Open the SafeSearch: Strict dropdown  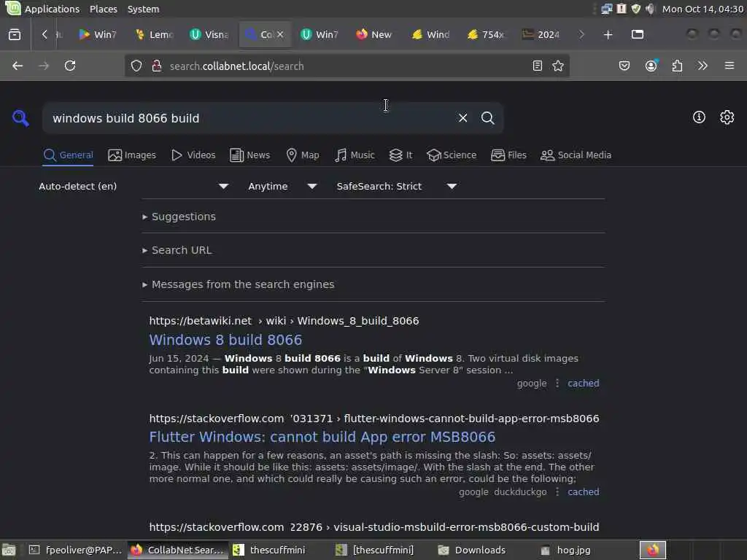397,186
